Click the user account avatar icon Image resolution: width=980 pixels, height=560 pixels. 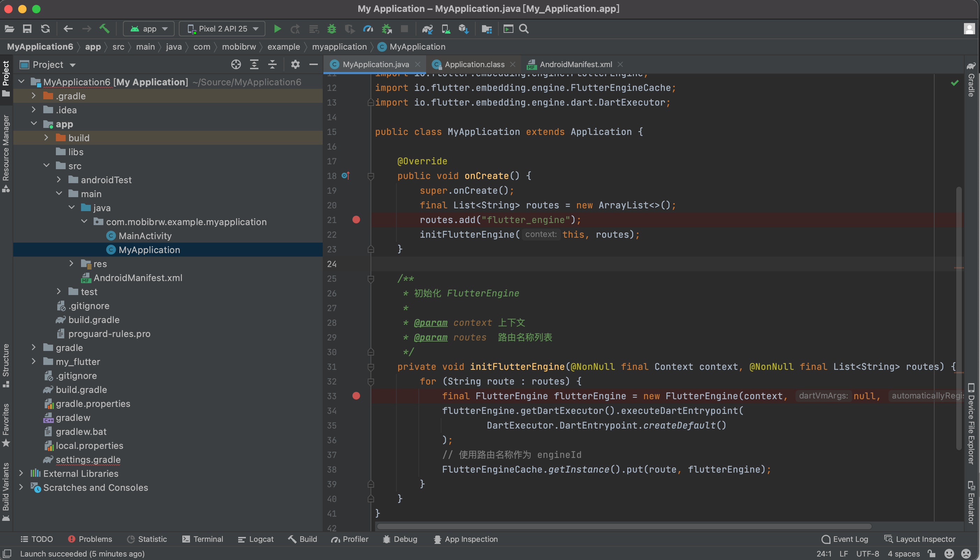tap(969, 29)
